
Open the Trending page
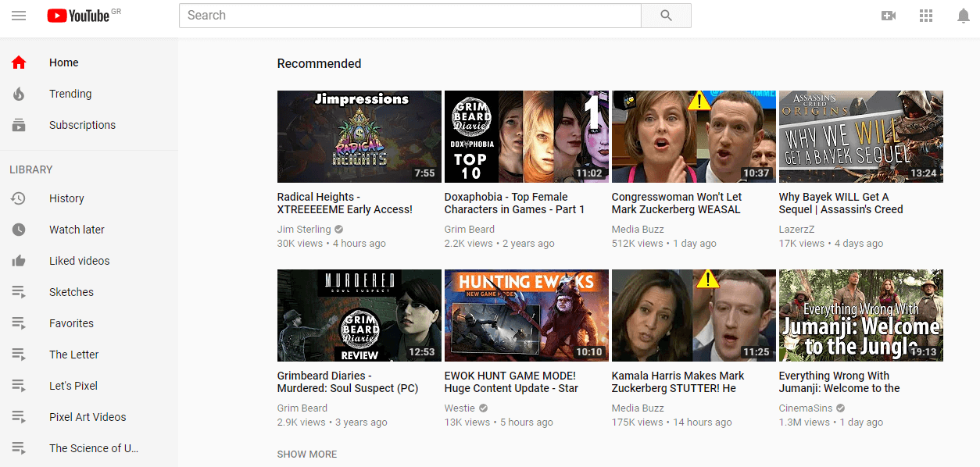pyautogui.click(x=70, y=94)
